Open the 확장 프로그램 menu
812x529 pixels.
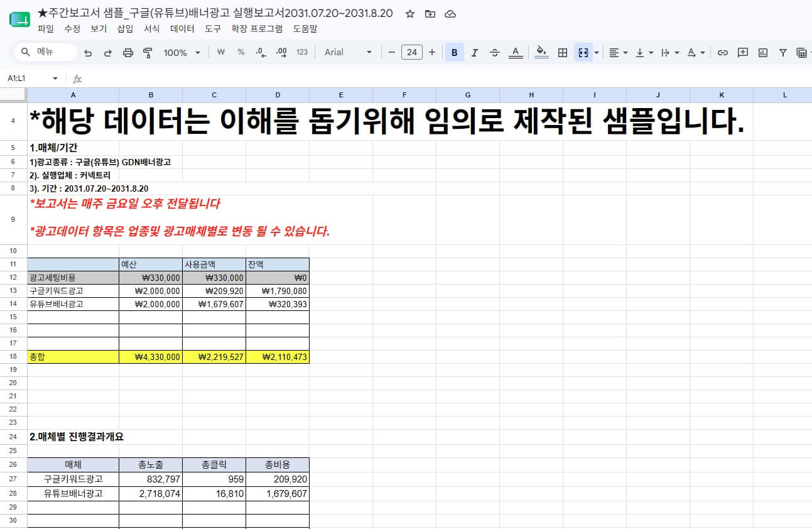[257, 29]
